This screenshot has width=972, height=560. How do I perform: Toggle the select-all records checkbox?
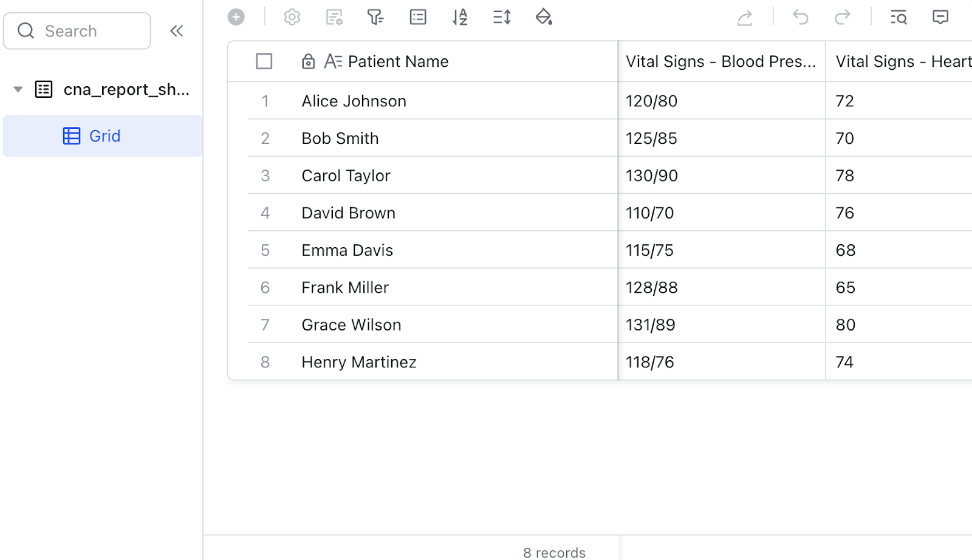coord(264,61)
